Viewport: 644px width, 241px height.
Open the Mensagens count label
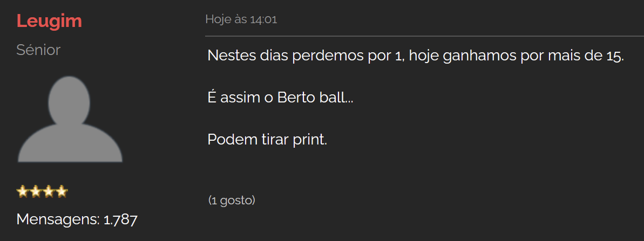(x=58, y=219)
